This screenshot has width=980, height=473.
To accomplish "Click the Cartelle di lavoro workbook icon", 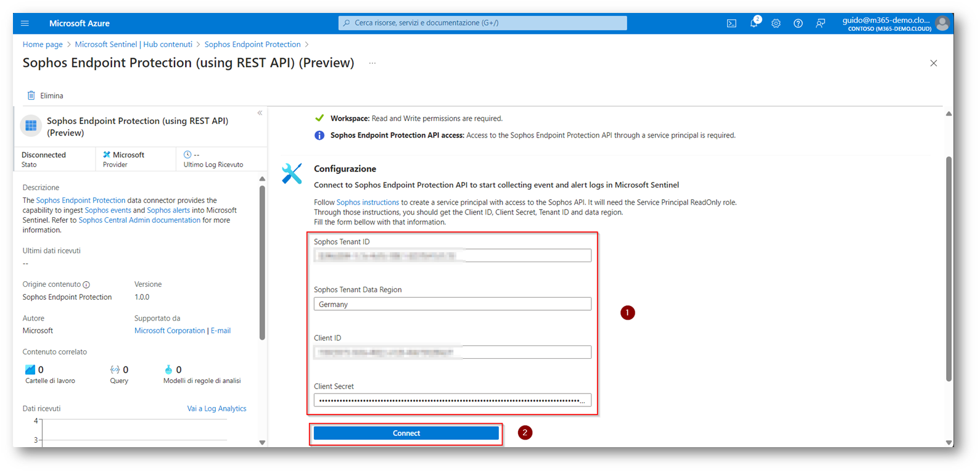I will [30, 369].
